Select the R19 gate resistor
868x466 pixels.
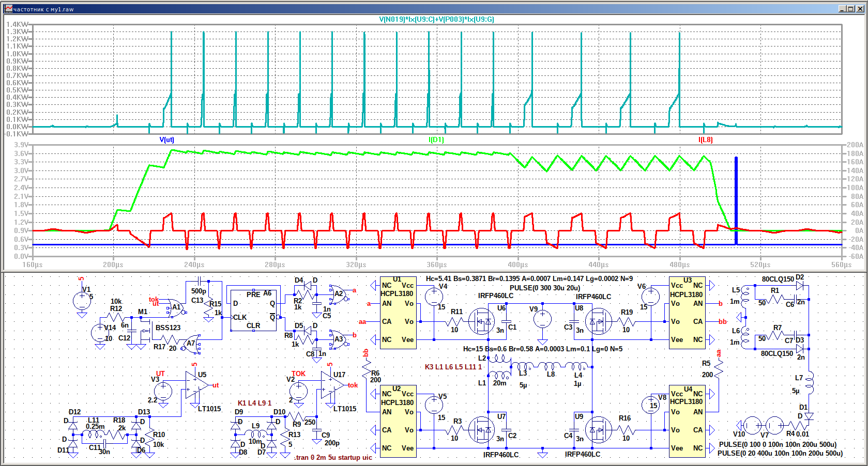pos(626,320)
